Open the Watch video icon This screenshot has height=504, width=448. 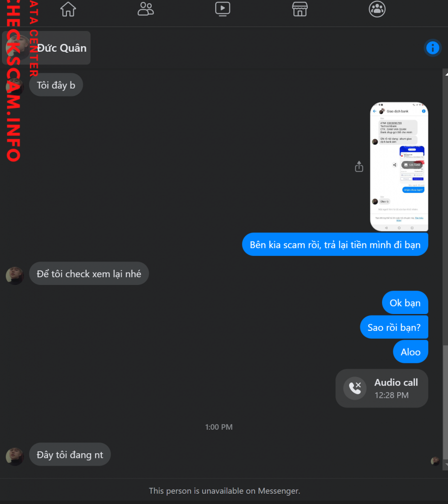223,9
